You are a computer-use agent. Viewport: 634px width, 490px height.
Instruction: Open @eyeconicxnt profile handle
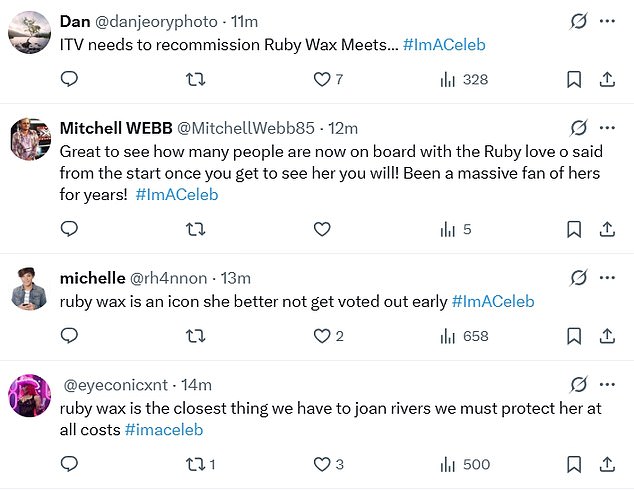[x=117, y=385]
